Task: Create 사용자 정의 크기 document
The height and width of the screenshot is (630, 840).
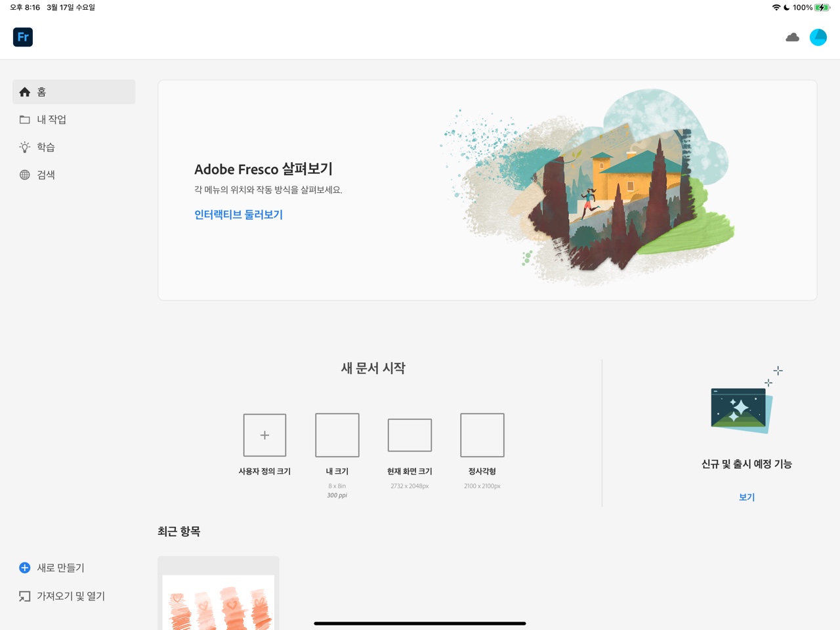Action: click(264, 435)
